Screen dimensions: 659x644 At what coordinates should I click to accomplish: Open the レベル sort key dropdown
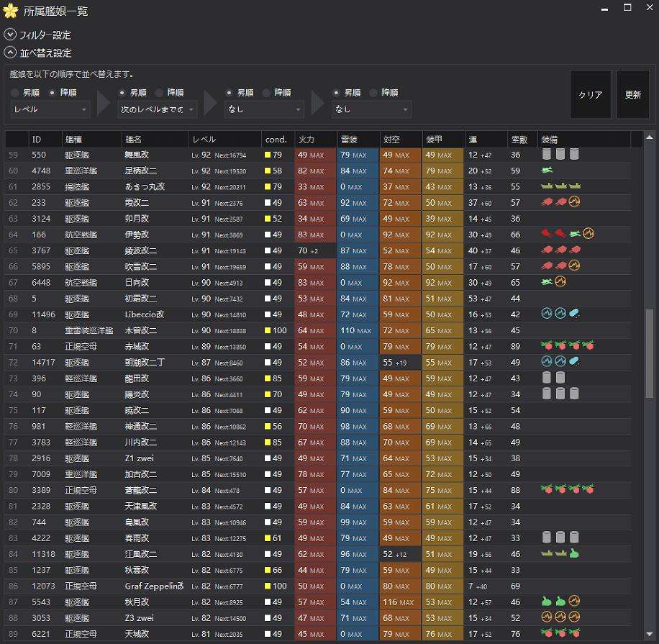tap(50, 109)
